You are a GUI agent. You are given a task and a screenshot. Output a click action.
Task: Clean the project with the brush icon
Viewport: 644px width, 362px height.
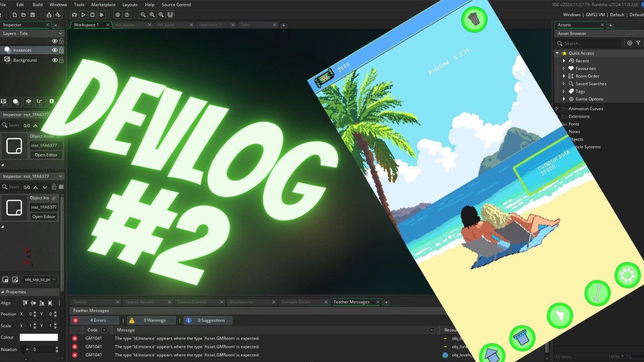click(x=102, y=15)
